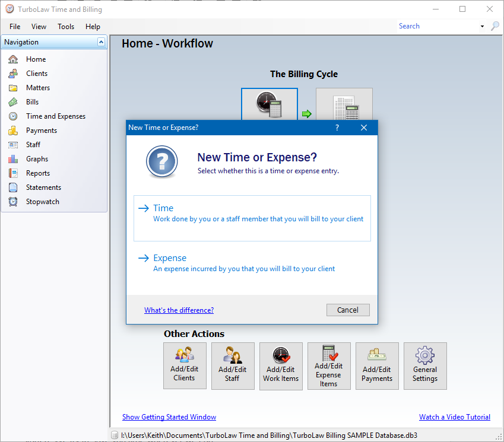Choose the Expense entry option

tap(252, 263)
